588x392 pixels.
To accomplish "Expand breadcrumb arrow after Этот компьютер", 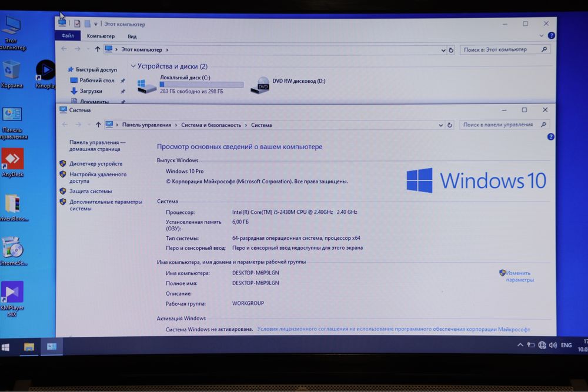I will point(167,49).
